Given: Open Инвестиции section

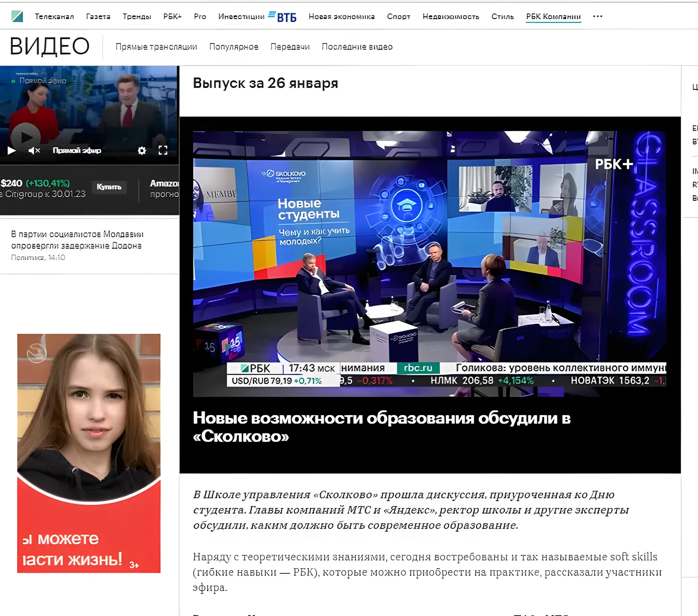Looking at the screenshot, I should [x=241, y=17].
